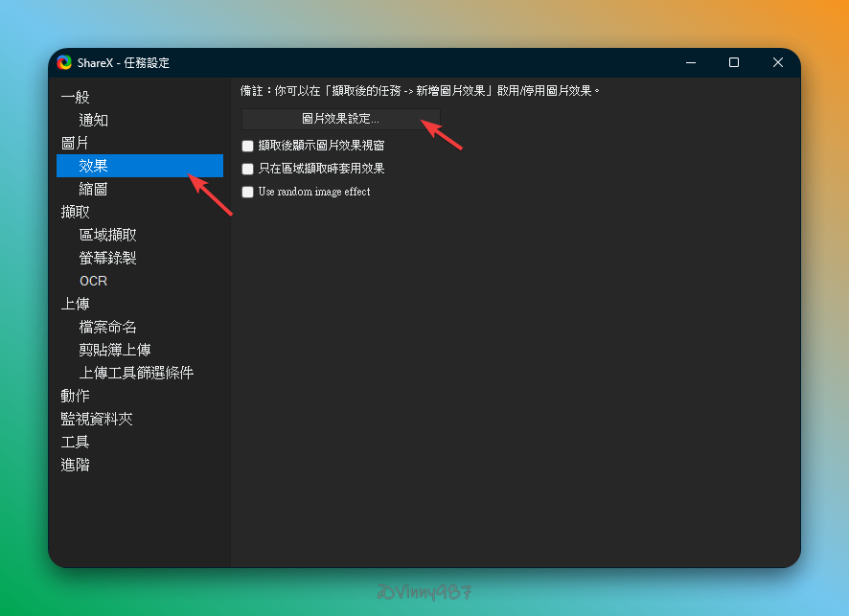Enable 擷取後顯示圖片效果視窗 checkbox
This screenshot has height=616, width=849.
(248, 146)
